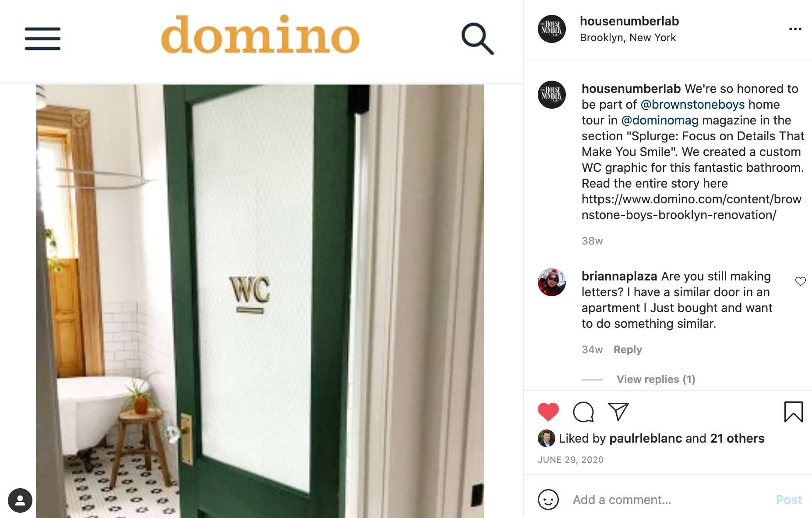
Task: Open the three-dot more options menu
Action: (x=795, y=29)
